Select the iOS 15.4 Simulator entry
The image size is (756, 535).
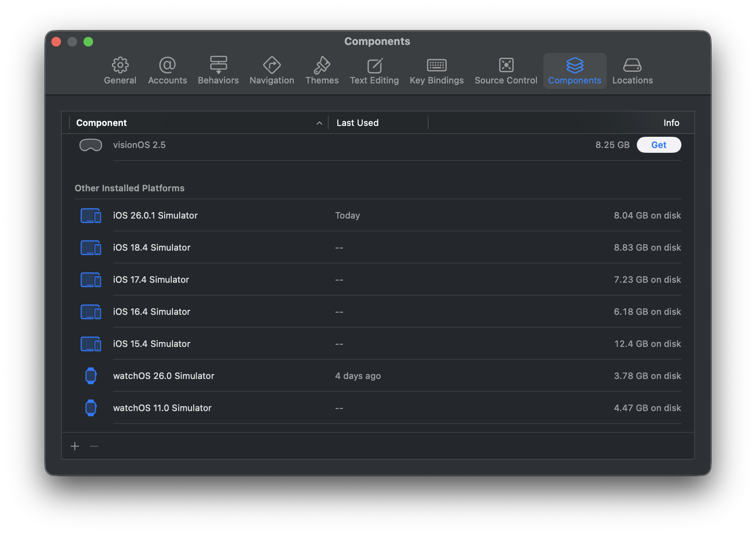click(x=151, y=344)
